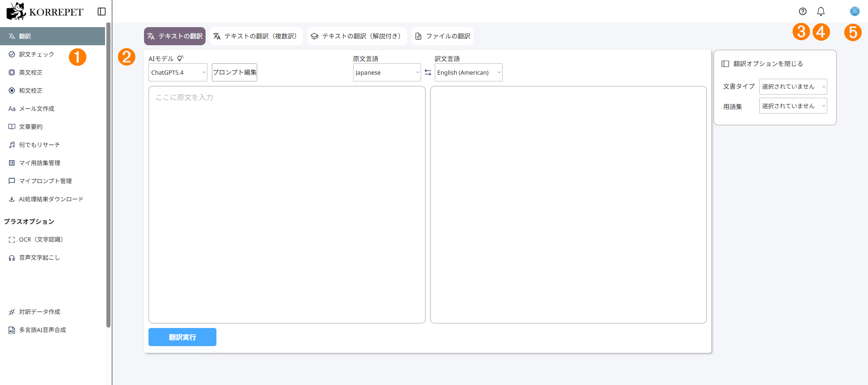The width and height of the screenshot is (868, 385).
Task: Open 訳文チェック in the sidebar
Action: 53,54
